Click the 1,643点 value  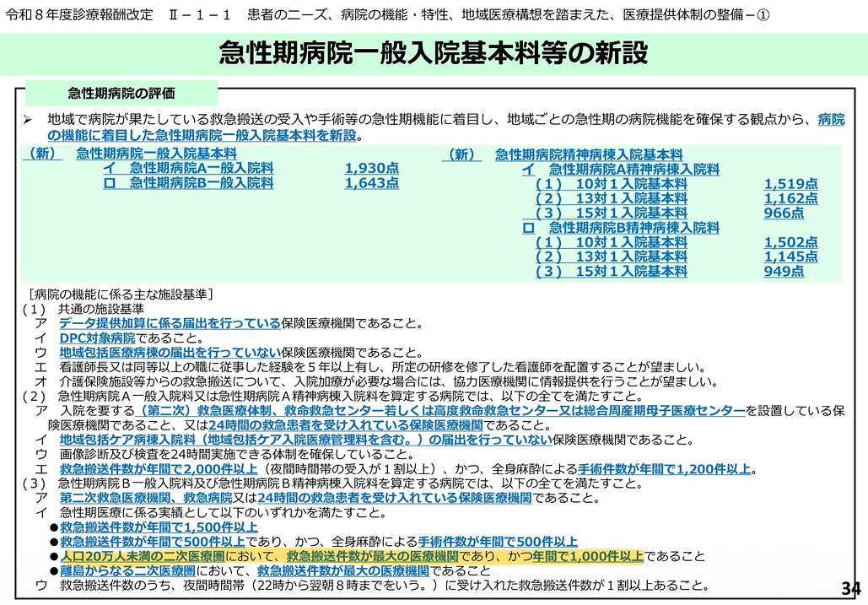tap(371, 183)
